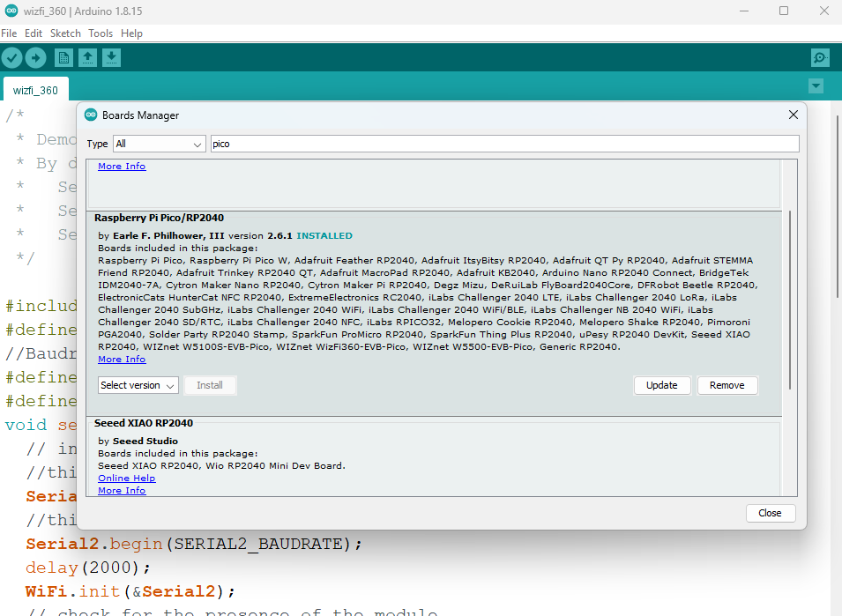Open the Sketch menu
Image resolution: width=842 pixels, height=616 pixels.
click(x=65, y=33)
